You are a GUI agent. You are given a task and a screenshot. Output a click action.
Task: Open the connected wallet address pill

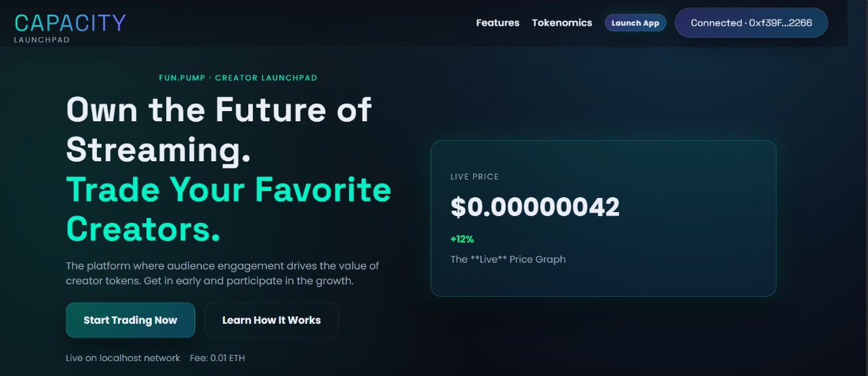(x=751, y=23)
